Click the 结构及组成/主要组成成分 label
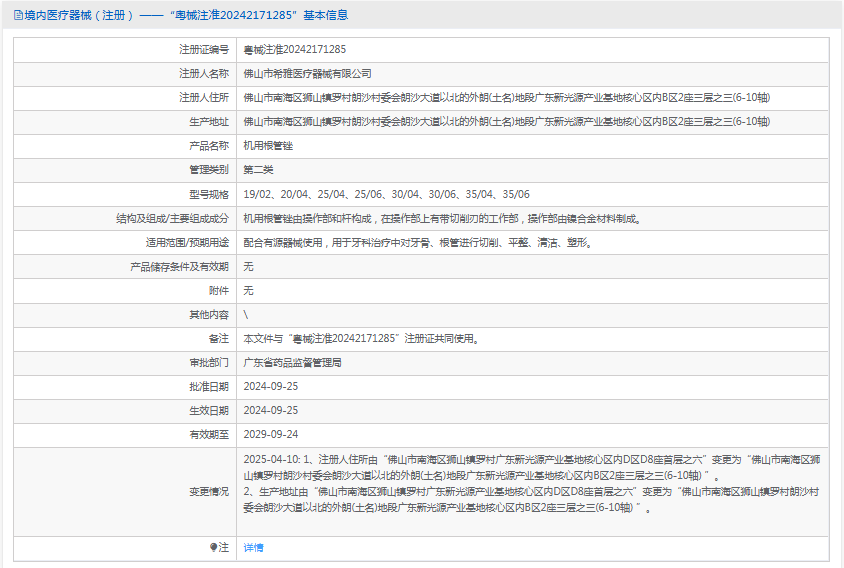The width and height of the screenshot is (844, 568). click(x=172, y=219)
